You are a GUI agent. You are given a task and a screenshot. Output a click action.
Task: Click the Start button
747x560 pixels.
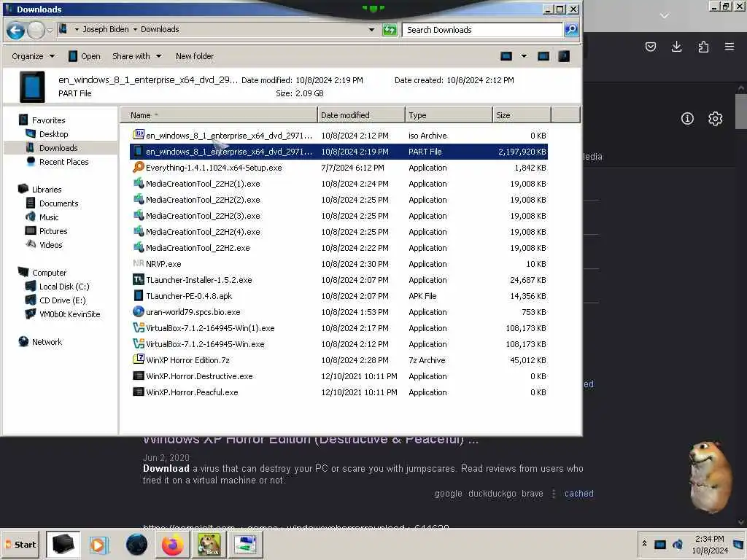click(x=20, y=545)
